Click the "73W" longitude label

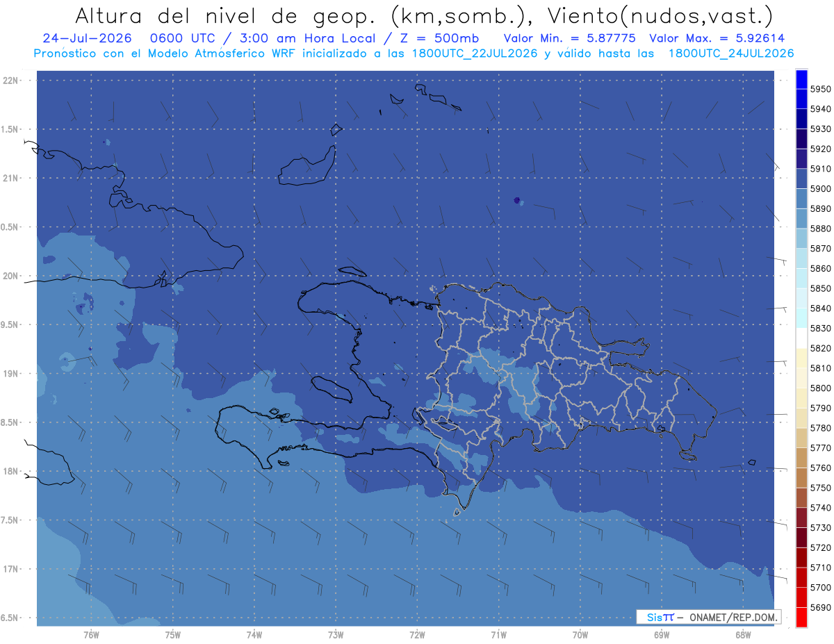(x=336, y=635)
